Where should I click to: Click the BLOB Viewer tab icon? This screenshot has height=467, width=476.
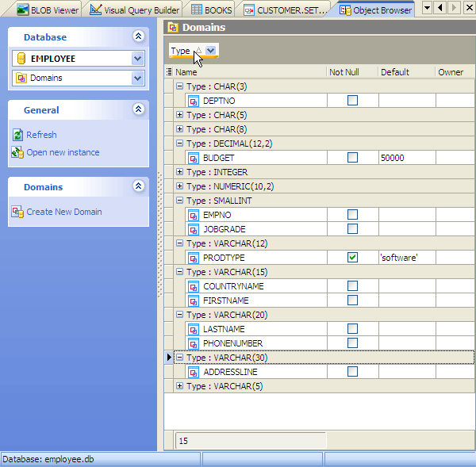22,10
